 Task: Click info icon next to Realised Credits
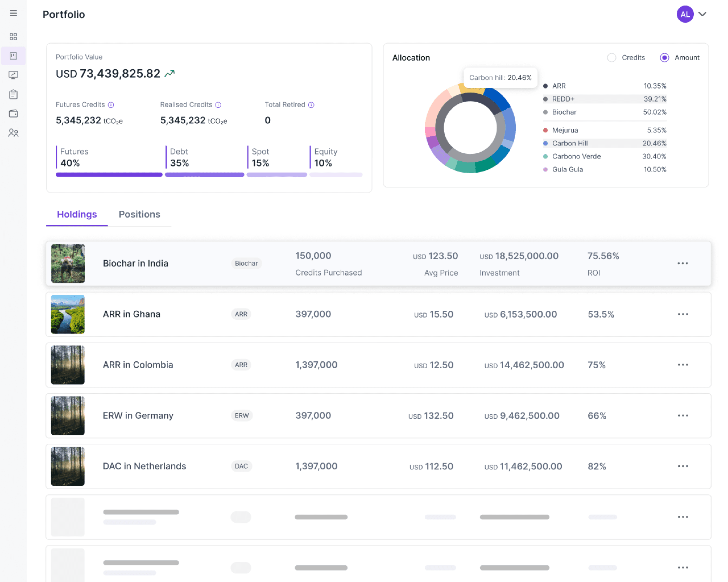(x=218, y=105)
